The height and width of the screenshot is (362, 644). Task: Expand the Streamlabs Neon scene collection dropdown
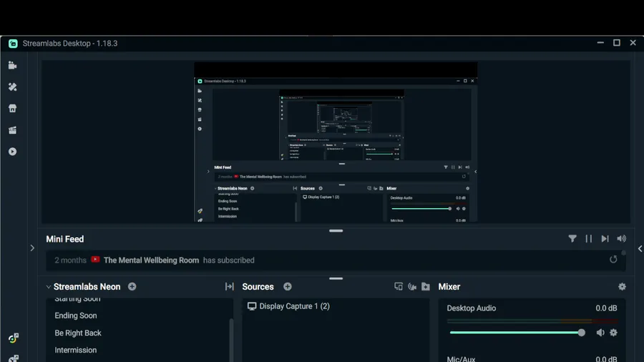pos(49,287)
